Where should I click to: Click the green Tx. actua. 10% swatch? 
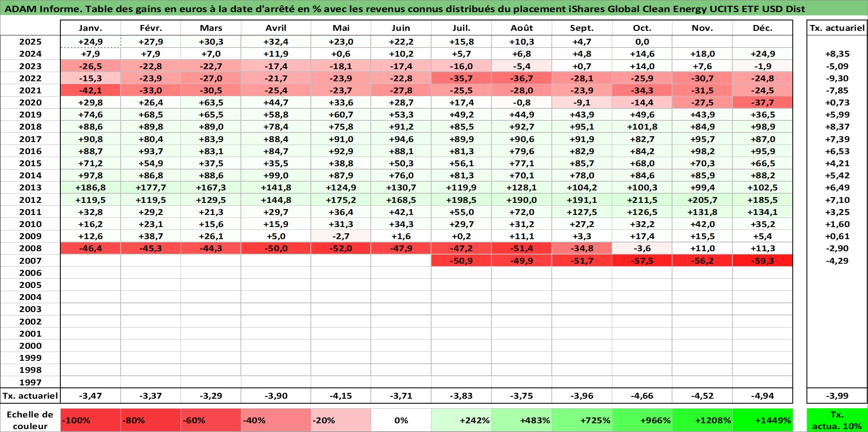[x=837, y=420]
